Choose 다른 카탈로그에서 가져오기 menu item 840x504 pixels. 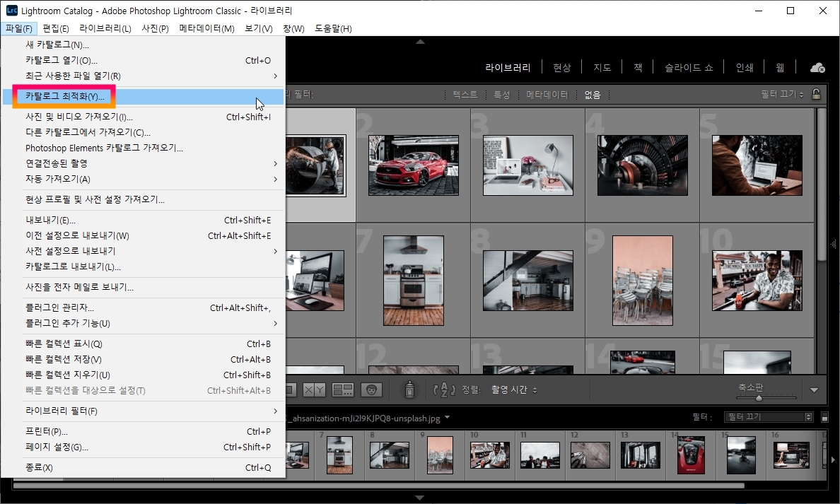pos(143,132)
